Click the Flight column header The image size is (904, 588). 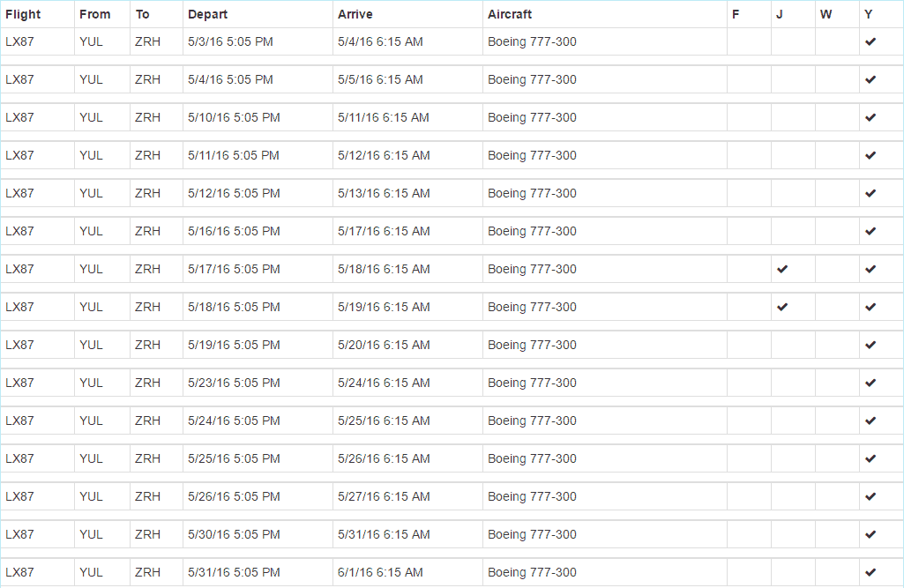[23, 14]
